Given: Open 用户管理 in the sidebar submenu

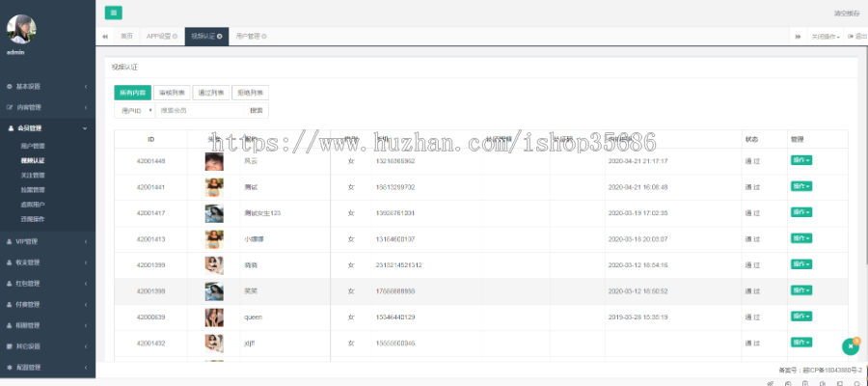Looking at the screenshot, I should pos(33,147).
